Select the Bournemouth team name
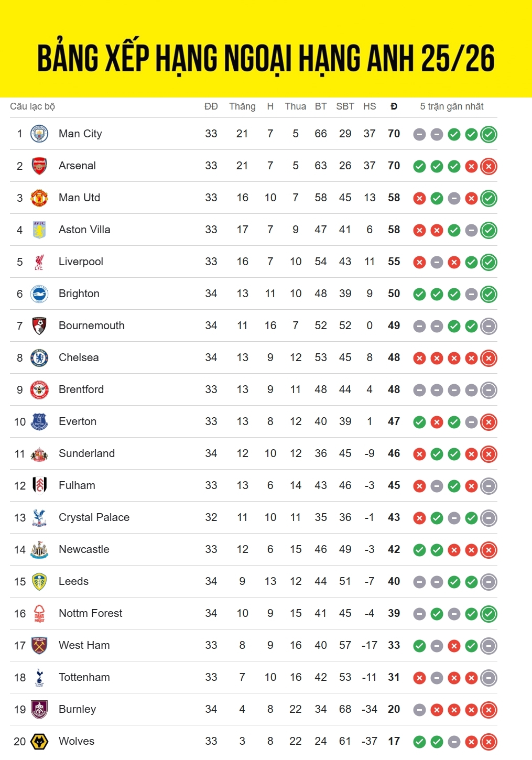 click(92, 325)
